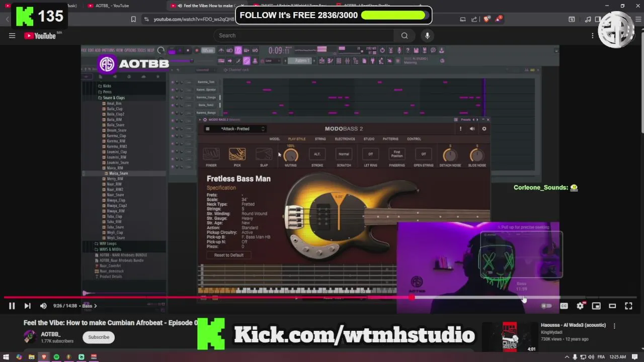Image resolution: width=644 pixels, height=362 pixels.
Task: Open Spotify from the taskbar
Action: click(x=56, y=357)
